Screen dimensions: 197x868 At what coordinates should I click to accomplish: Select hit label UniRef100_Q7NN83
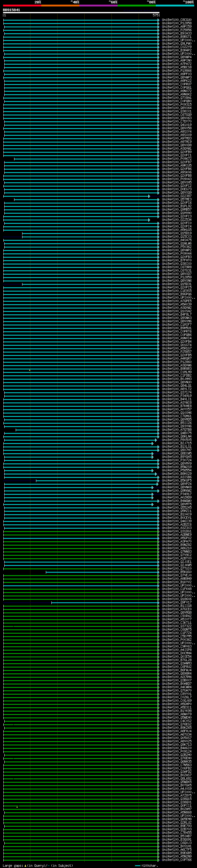tap(176, 551)
